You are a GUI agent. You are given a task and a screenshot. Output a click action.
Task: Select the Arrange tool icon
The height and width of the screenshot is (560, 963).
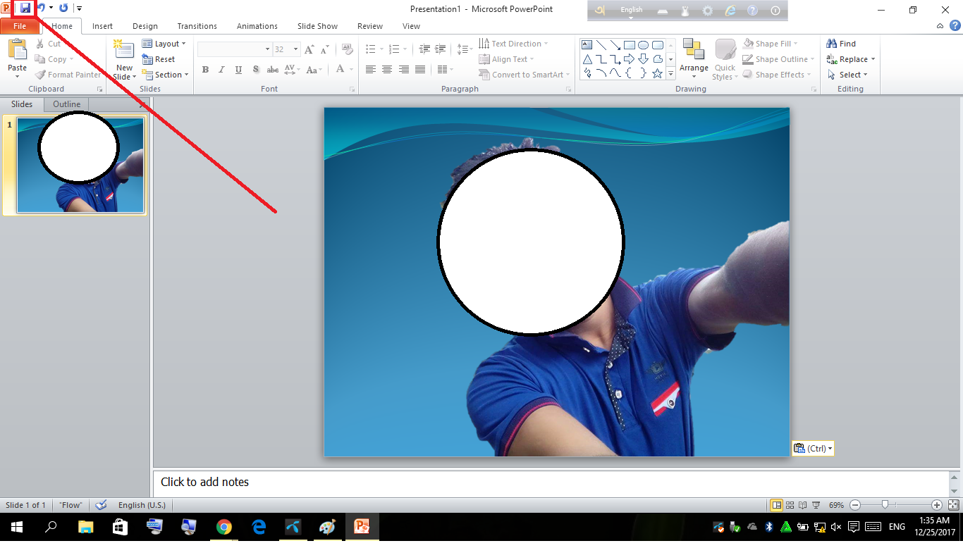pyautogui.click(x=694, y=53)
